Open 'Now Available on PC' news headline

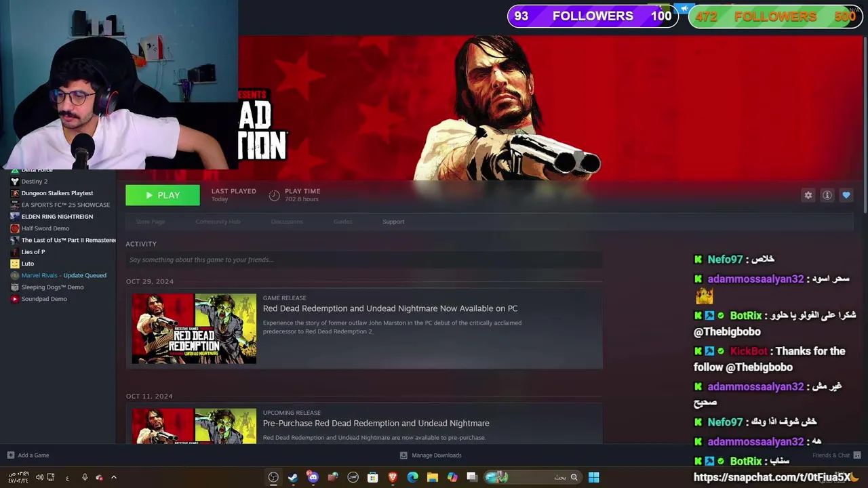tap(390, 308)
